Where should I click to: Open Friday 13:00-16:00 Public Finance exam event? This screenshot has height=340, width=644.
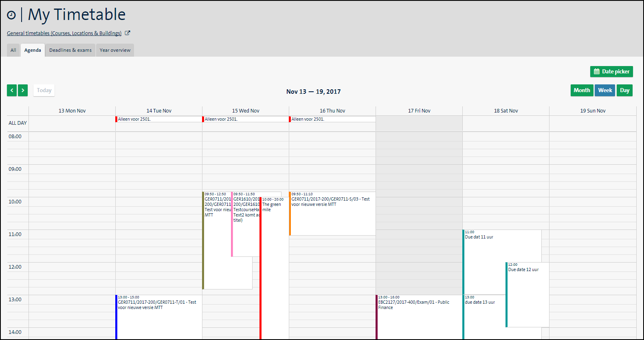[419, 317]
